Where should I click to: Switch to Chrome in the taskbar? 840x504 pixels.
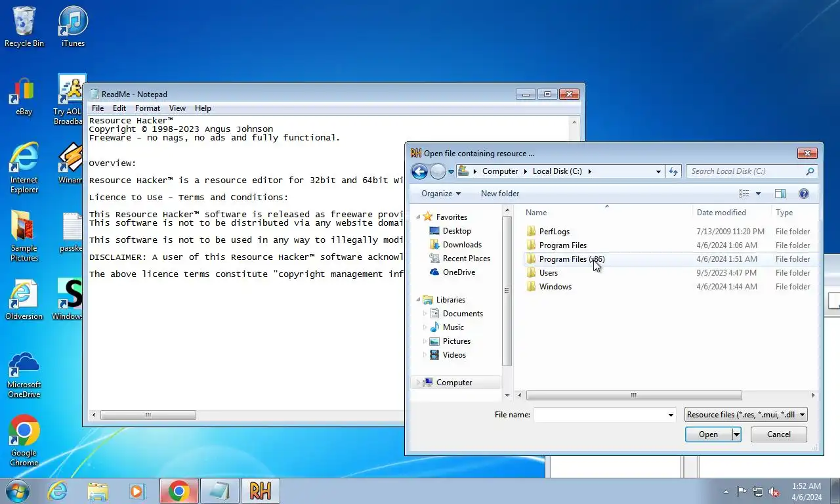point(178,491)
